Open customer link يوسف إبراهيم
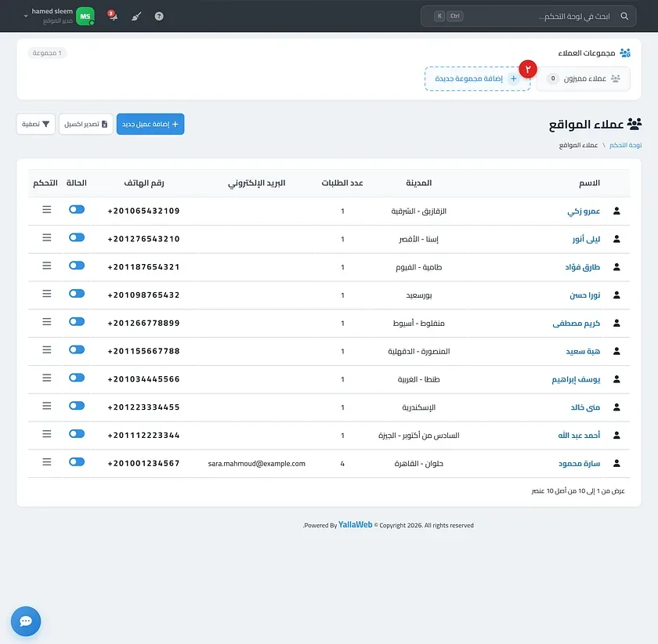Screen dimensions: 658x644 [x=576, y=379]
